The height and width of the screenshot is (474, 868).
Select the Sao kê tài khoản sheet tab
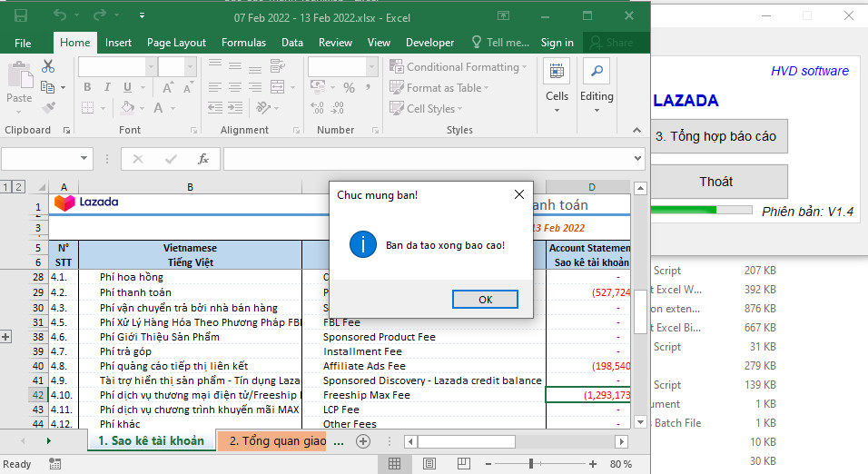point(151,440)
